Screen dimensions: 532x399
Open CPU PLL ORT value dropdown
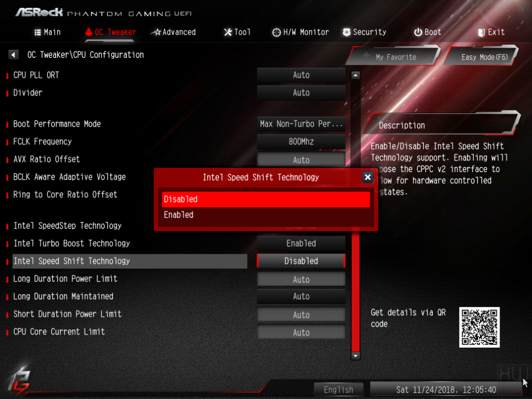301,75
